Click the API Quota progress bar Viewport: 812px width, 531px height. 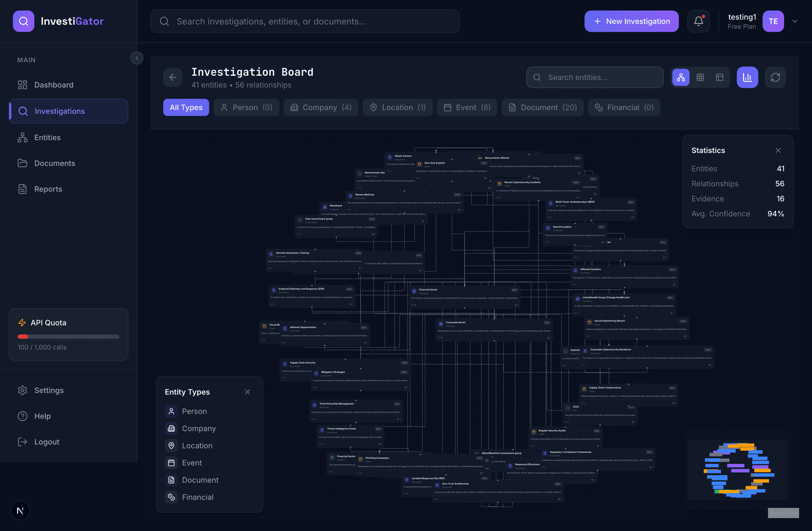68,337
